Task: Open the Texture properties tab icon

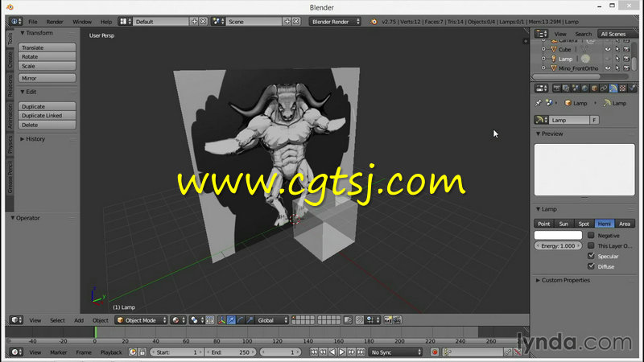Action: [x=622, y=88]
